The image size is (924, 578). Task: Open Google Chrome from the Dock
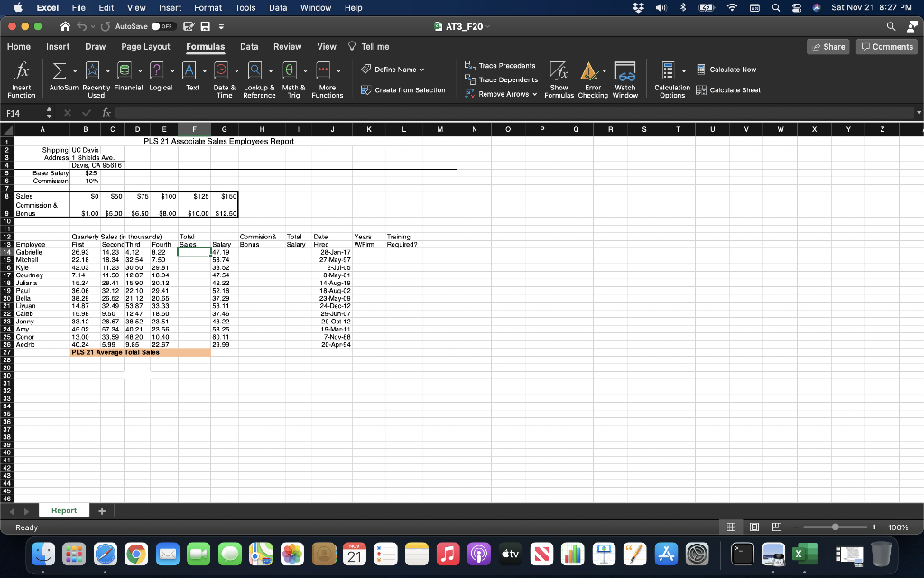136,554
